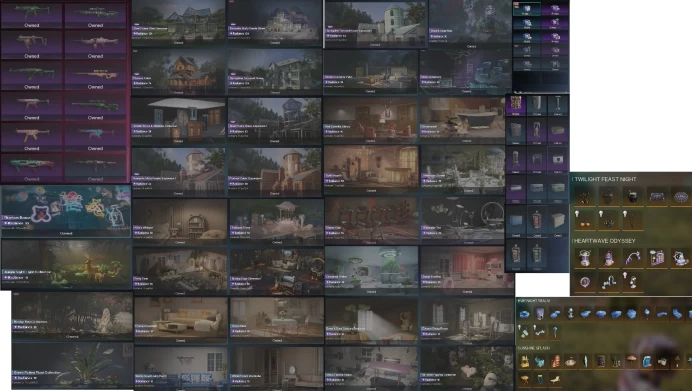Image resolution: width=692 pixels, height=391 pixels.
Task: Select the blue sofa room card
Action: click(181, 368)
